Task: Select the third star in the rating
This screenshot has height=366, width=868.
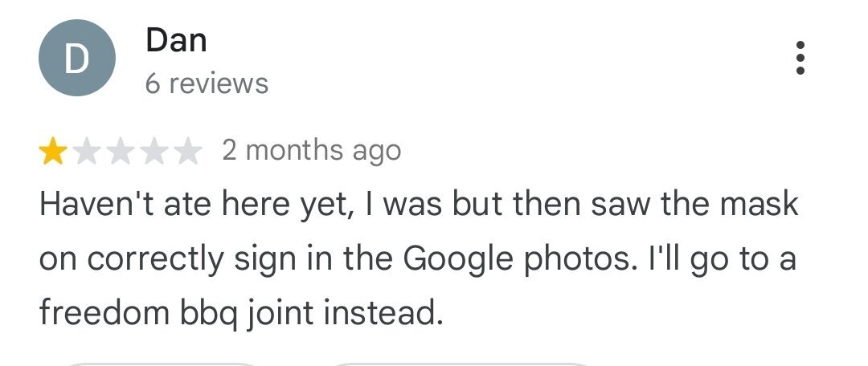Action: click(121, 151)
